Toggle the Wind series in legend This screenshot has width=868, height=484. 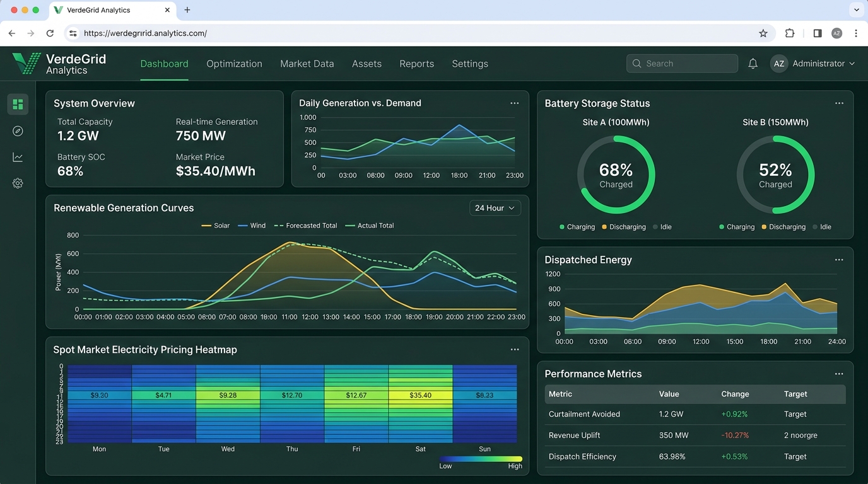coord(252,226)
